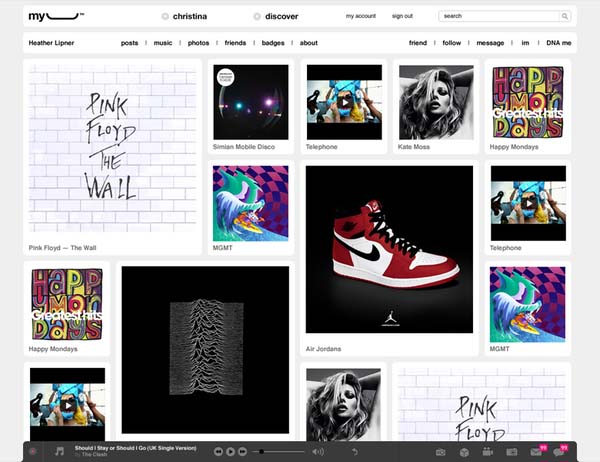The height and width of the screenshot is (462, 600).
Task: Click the search magnifier icon
Action: point(565,16)
